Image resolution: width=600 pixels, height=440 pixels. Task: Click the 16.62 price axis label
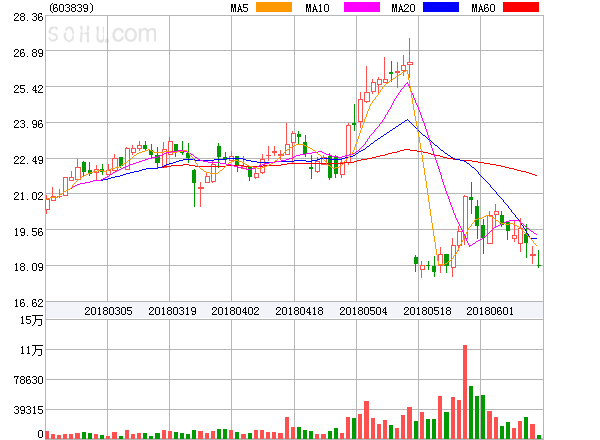pyautogui.click(x=28, y=303)
